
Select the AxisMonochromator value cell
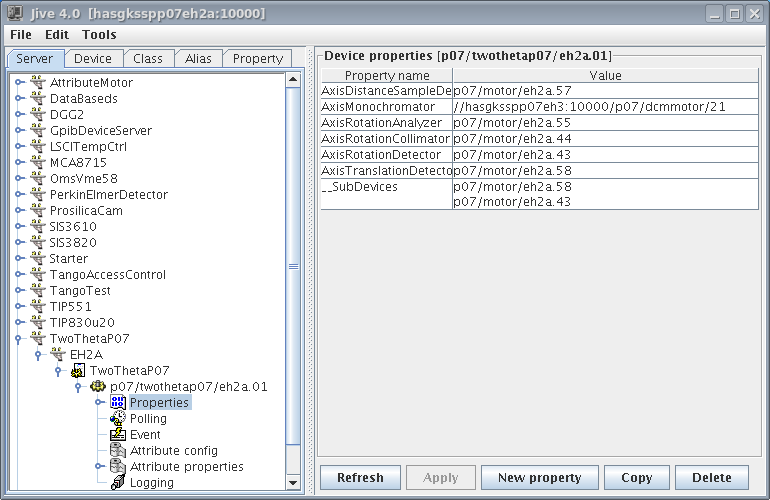coord(605,107)
